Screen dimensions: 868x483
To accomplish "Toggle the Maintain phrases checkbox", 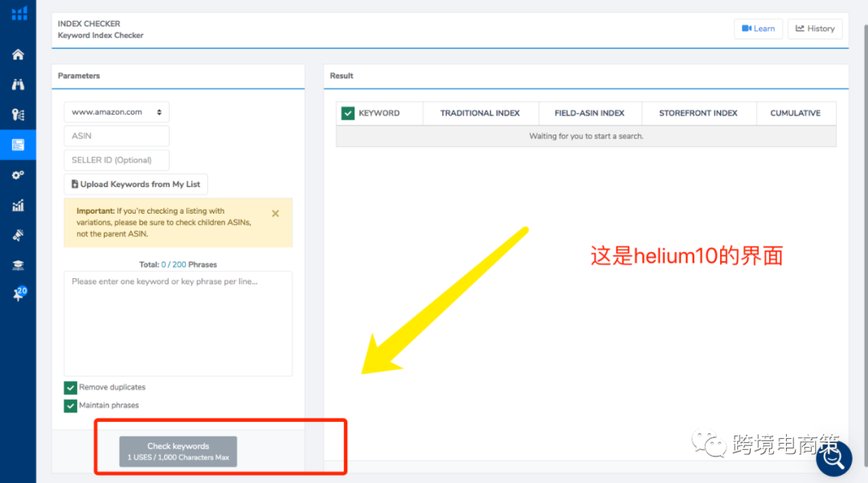I will [x=71, y=406].
